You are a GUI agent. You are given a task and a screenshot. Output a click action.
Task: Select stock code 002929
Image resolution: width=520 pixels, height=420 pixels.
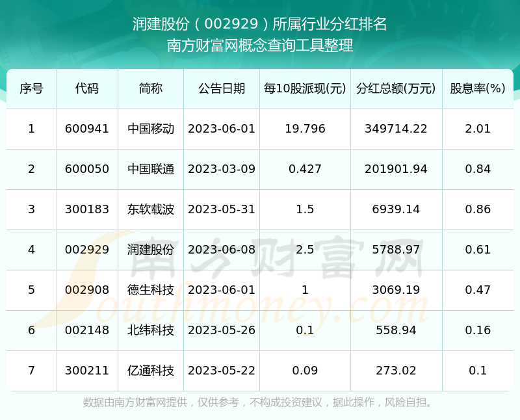[87, 250]
